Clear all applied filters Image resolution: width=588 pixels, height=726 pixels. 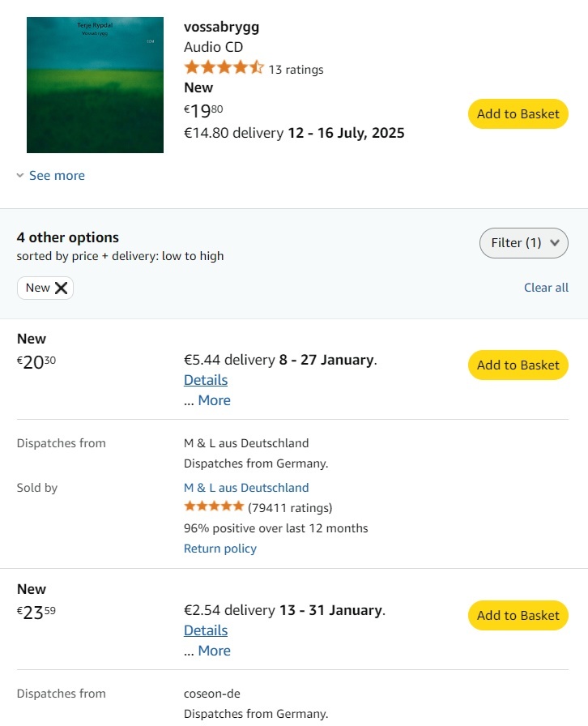[x=546, y=288]
